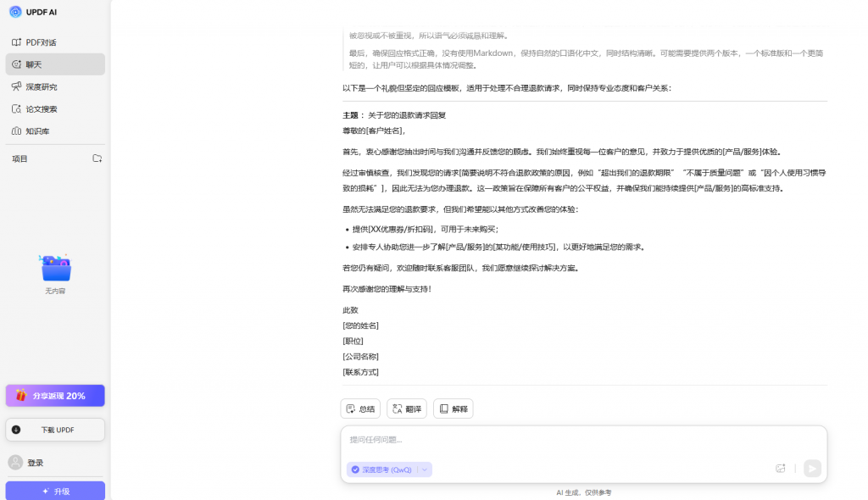Image resolution: width=868 pixels, height=500 pixels.
Task: Click the empty folder illustration above 无内容
Action: (56, 269)
